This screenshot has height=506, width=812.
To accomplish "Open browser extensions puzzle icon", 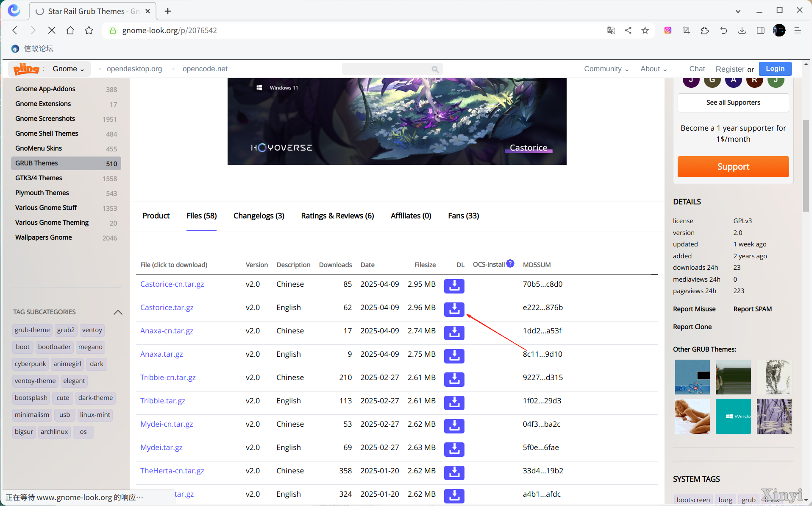I will click(x=705, y=30).
